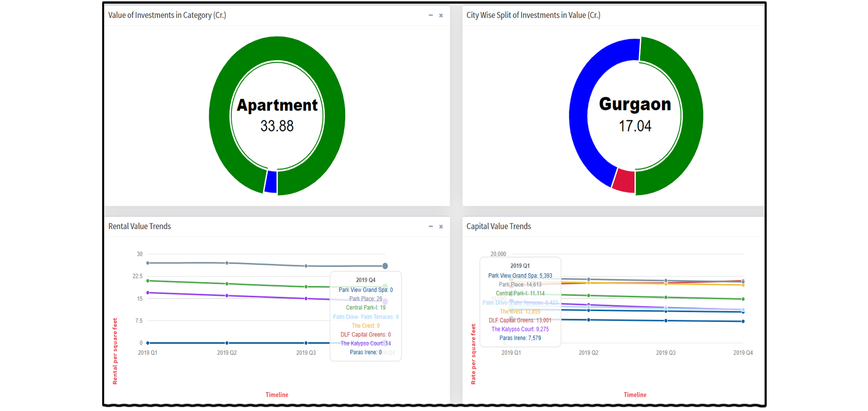Click 'Central Park-I: 11,114' in capital tooltip
Viewport: 868px width, 411px height.
pos(520,293)
